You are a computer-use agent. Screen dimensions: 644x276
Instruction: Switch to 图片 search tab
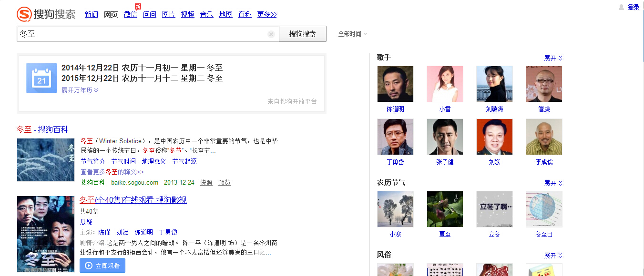(x=169, y=14)
